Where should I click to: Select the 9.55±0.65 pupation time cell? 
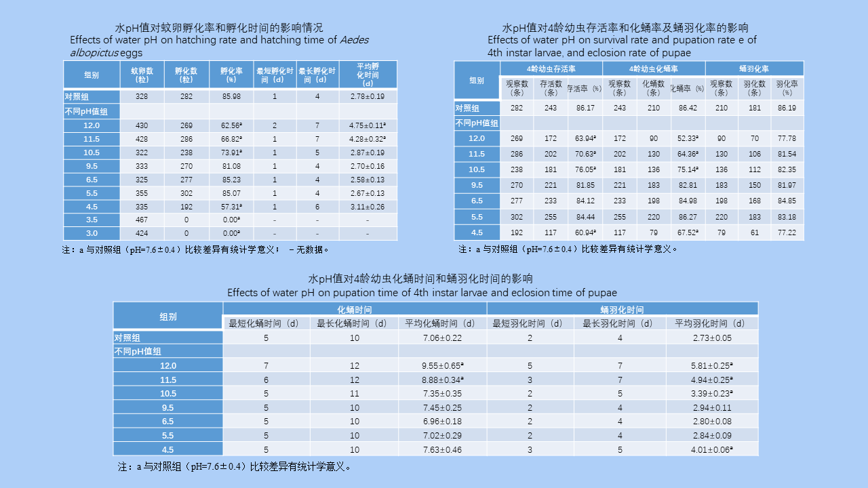[x=442, y=366]
